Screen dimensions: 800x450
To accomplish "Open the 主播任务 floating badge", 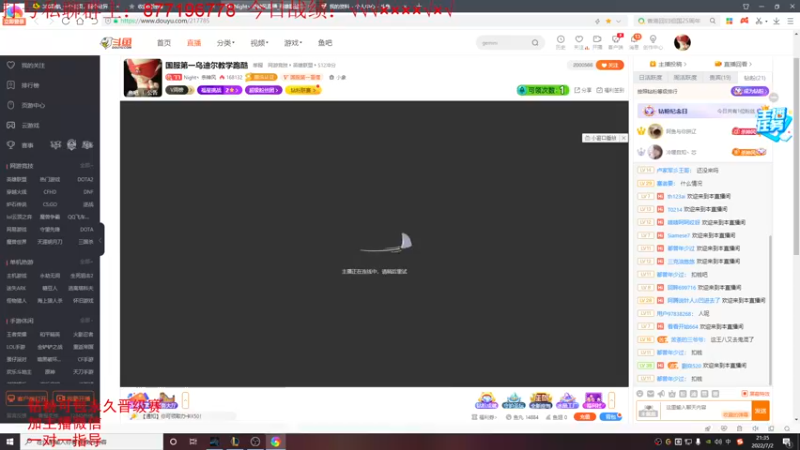I will (x=774, y=123).
